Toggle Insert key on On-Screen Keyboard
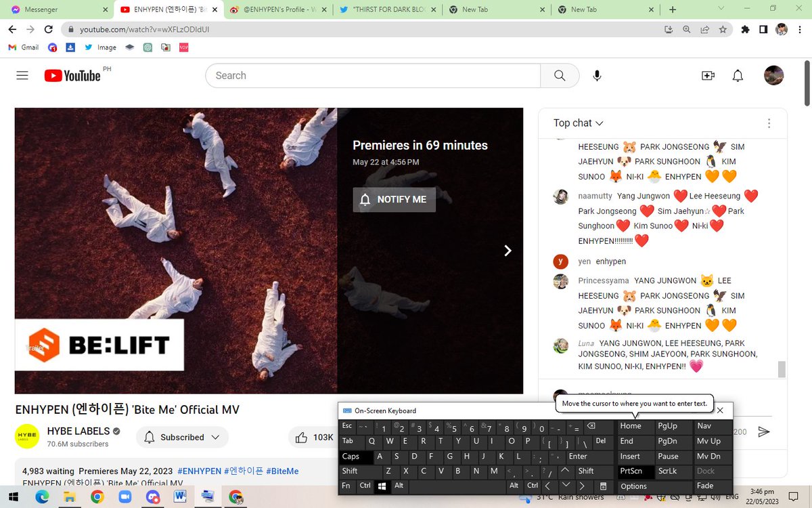This screenshot has width=812, height=508. [x=636, y=457]
